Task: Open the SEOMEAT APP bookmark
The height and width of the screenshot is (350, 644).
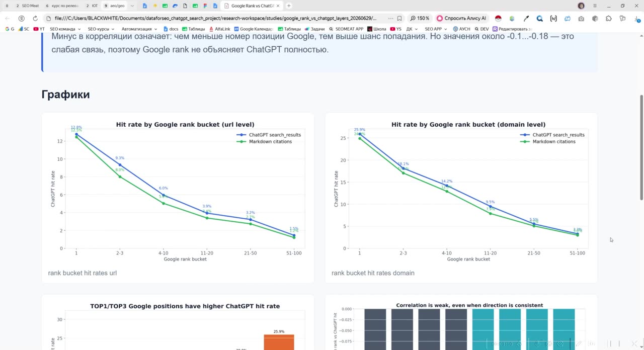Action: (x=346, y=29)
